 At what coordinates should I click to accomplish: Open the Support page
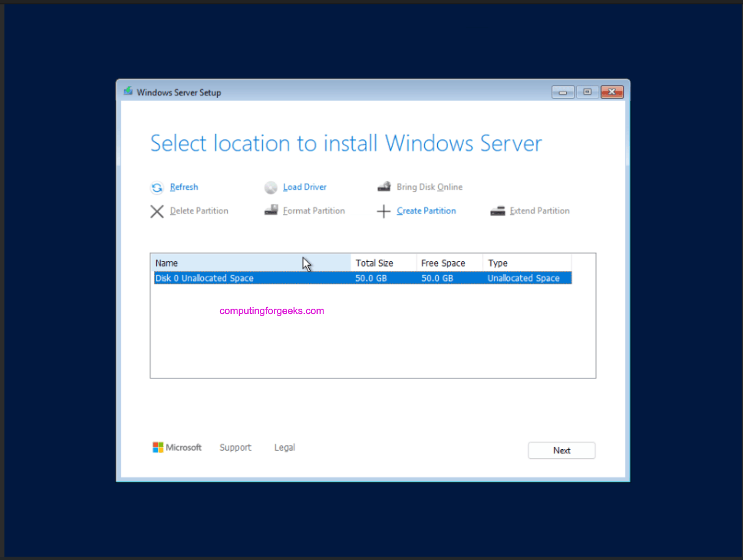pyautogui.click(x=235, y=447)
